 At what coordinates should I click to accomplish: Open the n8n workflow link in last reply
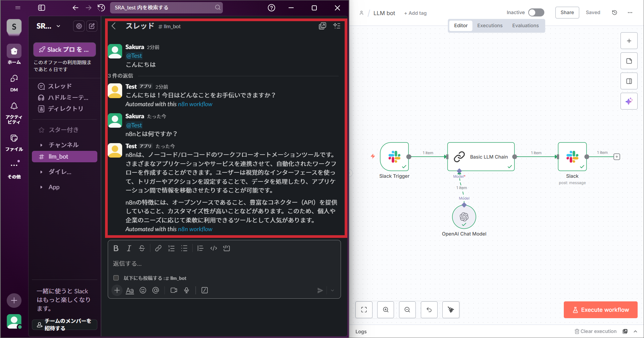tap(195, 229)
